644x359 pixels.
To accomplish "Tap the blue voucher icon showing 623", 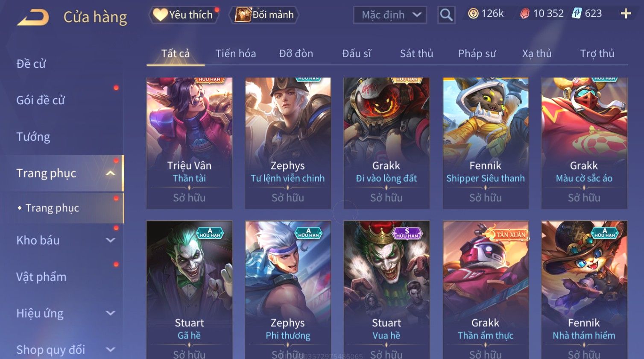I will (x=577, y=14).
